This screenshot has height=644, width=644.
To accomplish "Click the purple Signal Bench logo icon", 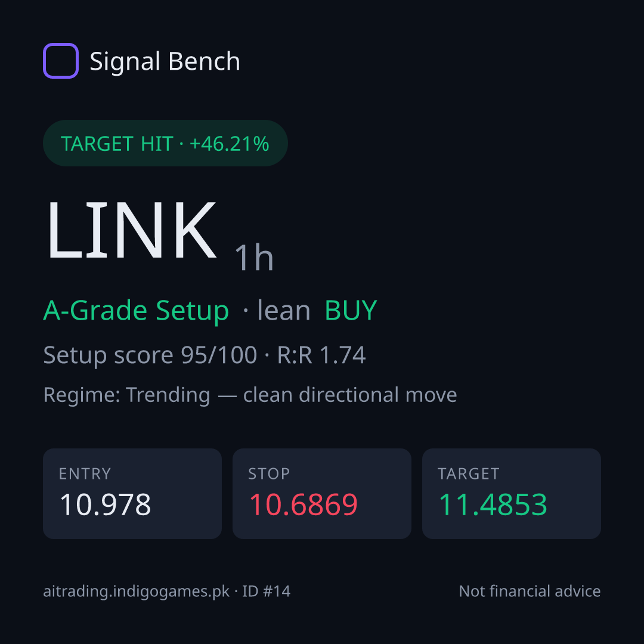I will [61, 61].
